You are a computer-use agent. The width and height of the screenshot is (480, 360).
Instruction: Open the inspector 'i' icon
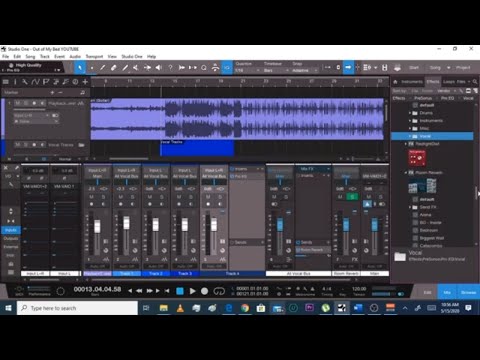pos(15,82)
